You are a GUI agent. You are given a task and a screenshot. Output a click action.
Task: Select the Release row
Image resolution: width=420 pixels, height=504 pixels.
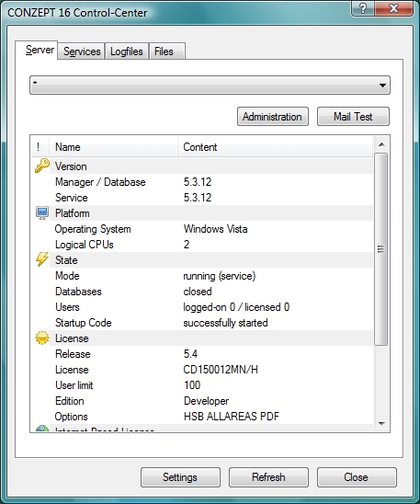[202, 354]
